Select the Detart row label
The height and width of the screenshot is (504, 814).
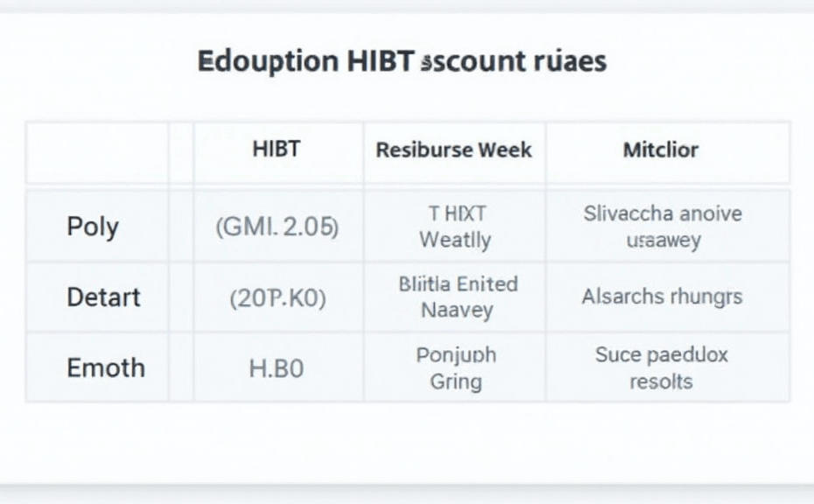(102, 297)
